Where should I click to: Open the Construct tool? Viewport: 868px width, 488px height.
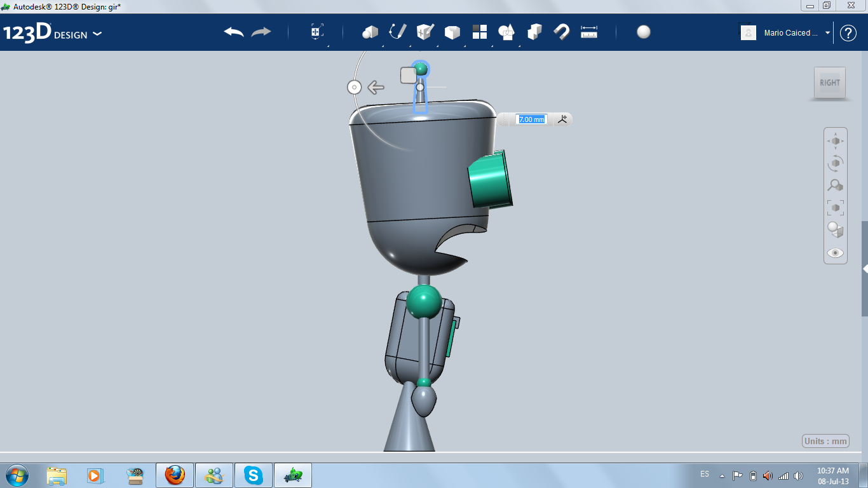[424, 32]
